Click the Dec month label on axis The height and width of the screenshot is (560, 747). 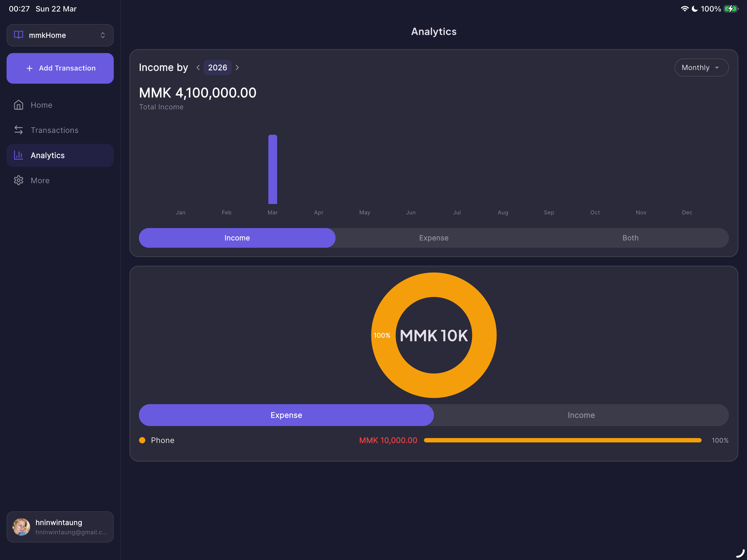(687, 212)
